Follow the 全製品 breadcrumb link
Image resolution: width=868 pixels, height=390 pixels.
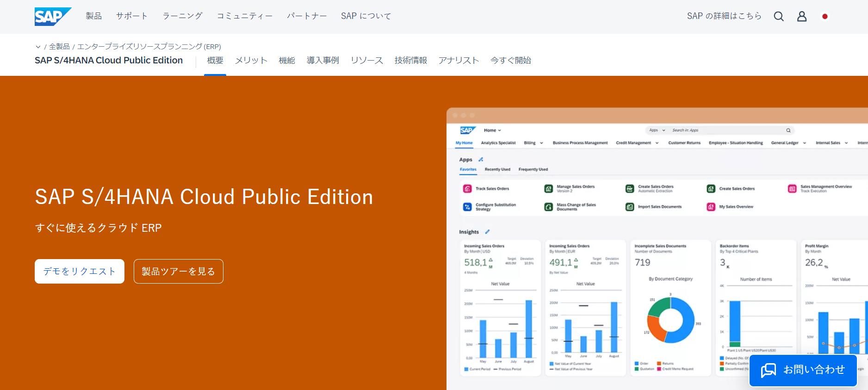pos(59,47)
